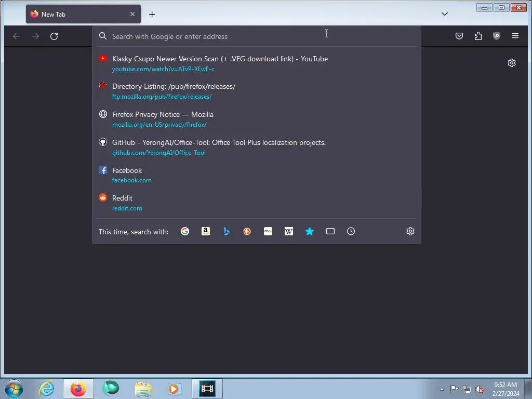The width and height of the screenshot is (532, 399).
Task: Open the Facebook suggestion
Action: (257, 175)
